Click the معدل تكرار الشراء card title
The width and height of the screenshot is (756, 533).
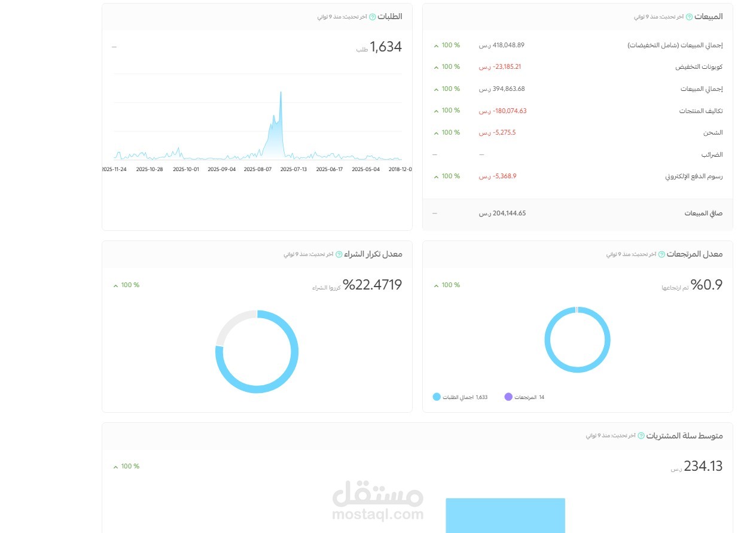tap(373, 254)
